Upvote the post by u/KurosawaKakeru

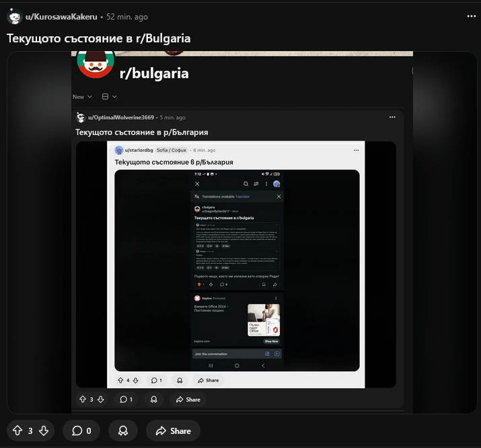pos(17,431)
